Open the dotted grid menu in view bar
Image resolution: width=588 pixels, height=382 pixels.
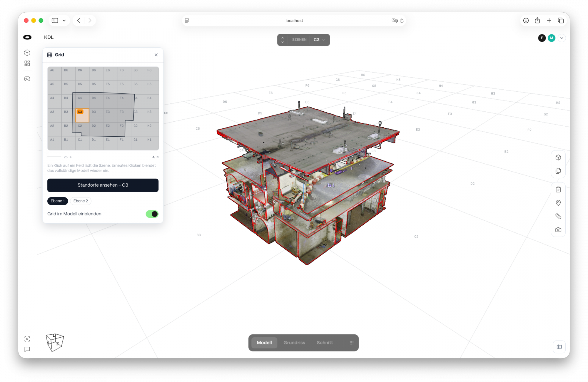coord(351,343)
